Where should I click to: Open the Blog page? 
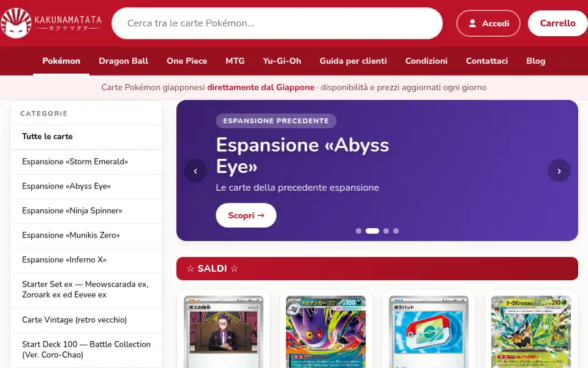[535, 61]
